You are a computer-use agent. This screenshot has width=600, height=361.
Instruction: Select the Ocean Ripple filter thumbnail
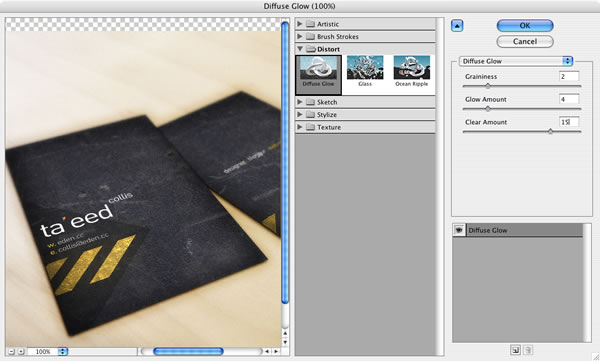[411, 71]
